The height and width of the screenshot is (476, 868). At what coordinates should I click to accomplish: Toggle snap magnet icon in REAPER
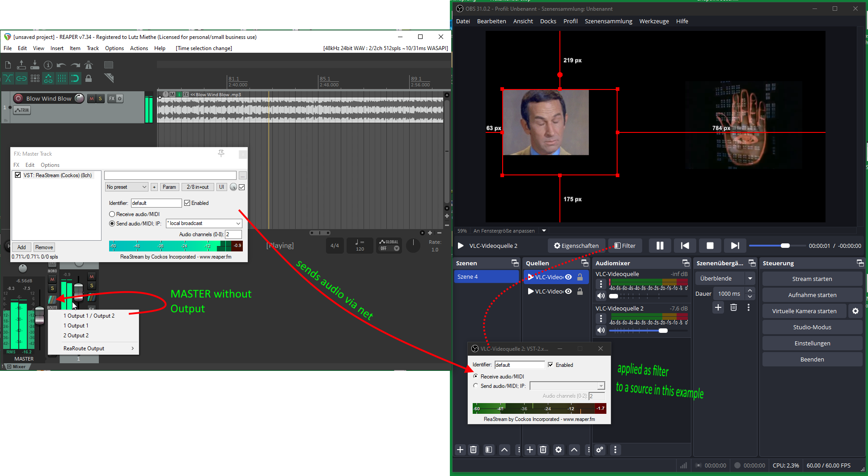pyautogui.click(x=75, y=78)
